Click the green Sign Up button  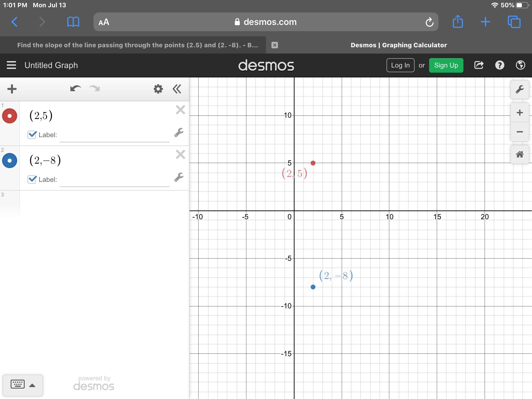(x=446, y=65)
